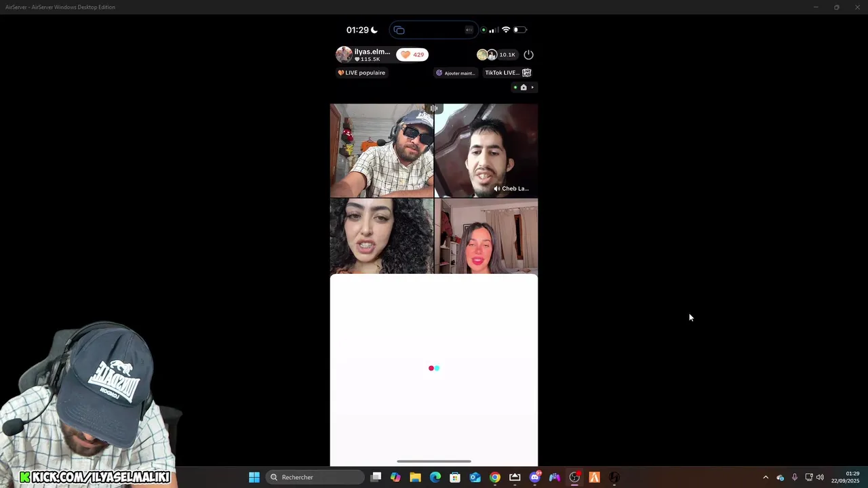
Task: Tap the Ajouter maint... pill
Action: [456, 73]
